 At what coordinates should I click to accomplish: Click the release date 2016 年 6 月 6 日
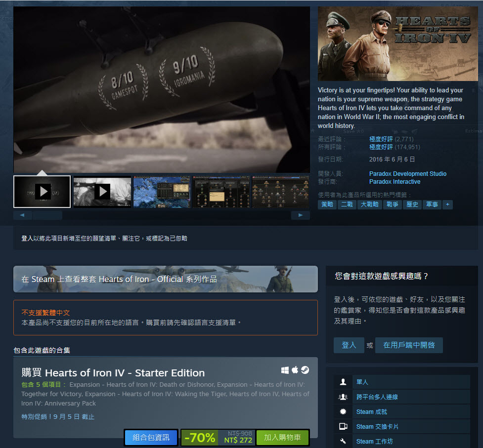click(392, 160)
